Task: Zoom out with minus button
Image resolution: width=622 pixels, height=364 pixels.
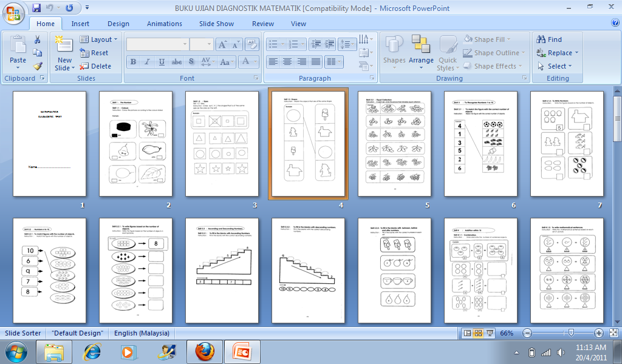Action: point(527,333)
